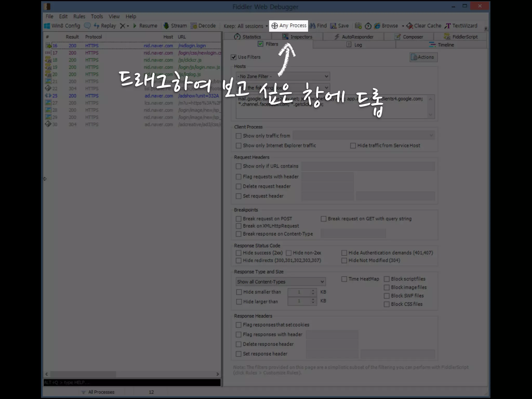Click the Resume button
Screen dimensions: 532x399
[x=145, y=26]
